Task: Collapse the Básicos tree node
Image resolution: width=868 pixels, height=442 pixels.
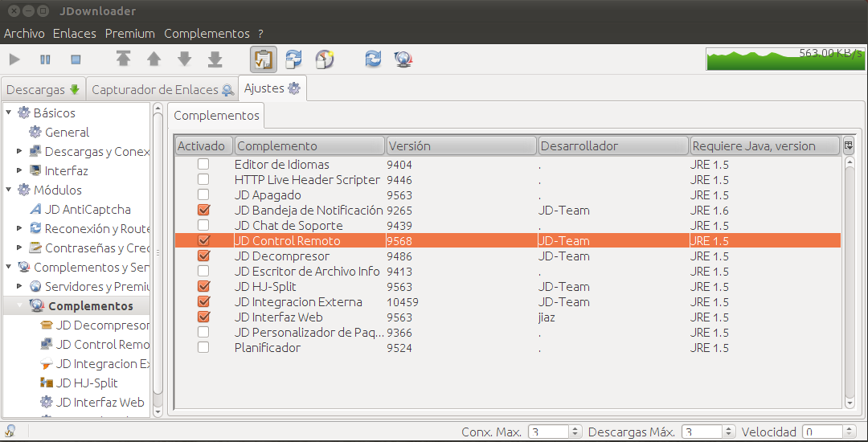Action: 9,113
